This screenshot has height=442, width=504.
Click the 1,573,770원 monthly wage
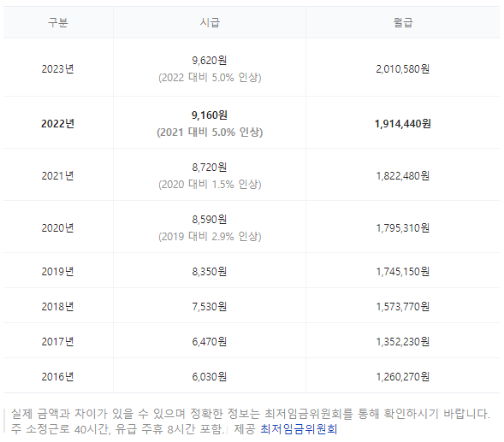coord(403,307)
